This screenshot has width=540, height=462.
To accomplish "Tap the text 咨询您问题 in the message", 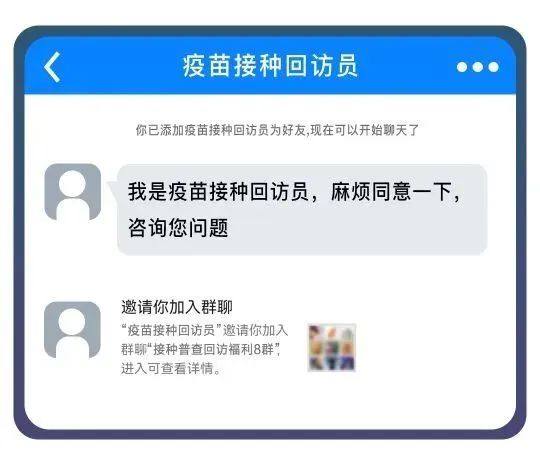I will [x=178, y=228].
